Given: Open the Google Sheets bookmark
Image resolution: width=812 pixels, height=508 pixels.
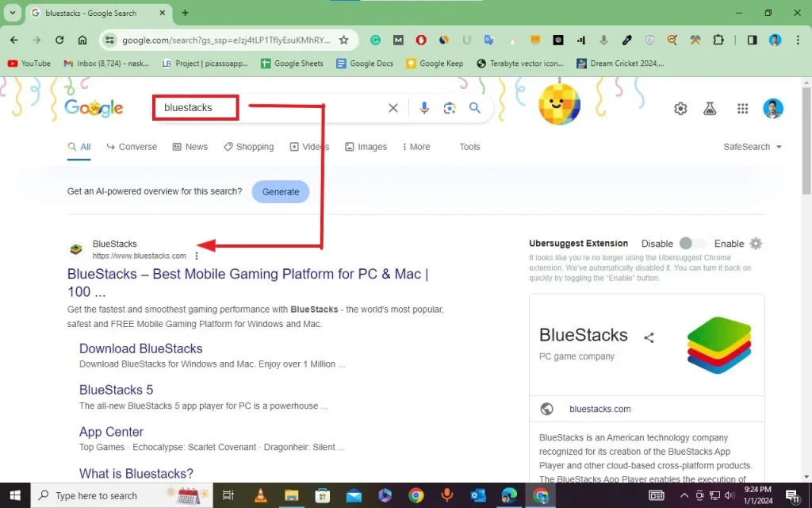Looking at the screenshot, I should click(292, 63).
